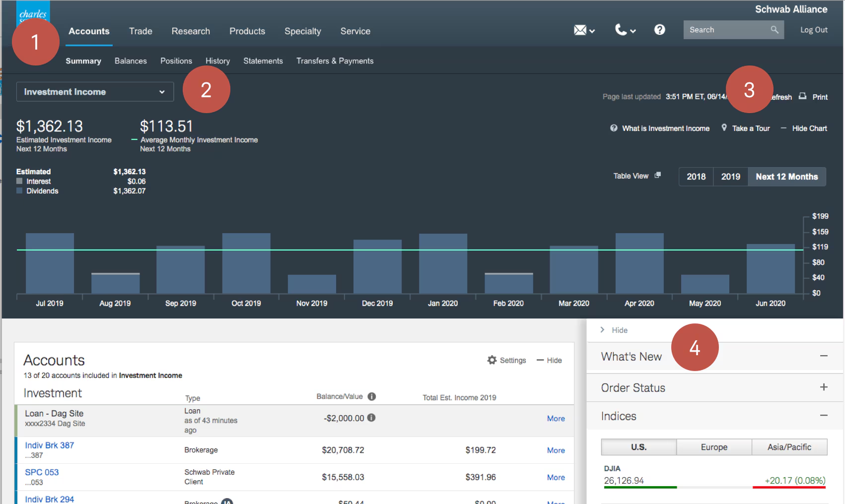Select Next 12 Months chart period
This screenshot has height=504, width=845.
[786, 177]
